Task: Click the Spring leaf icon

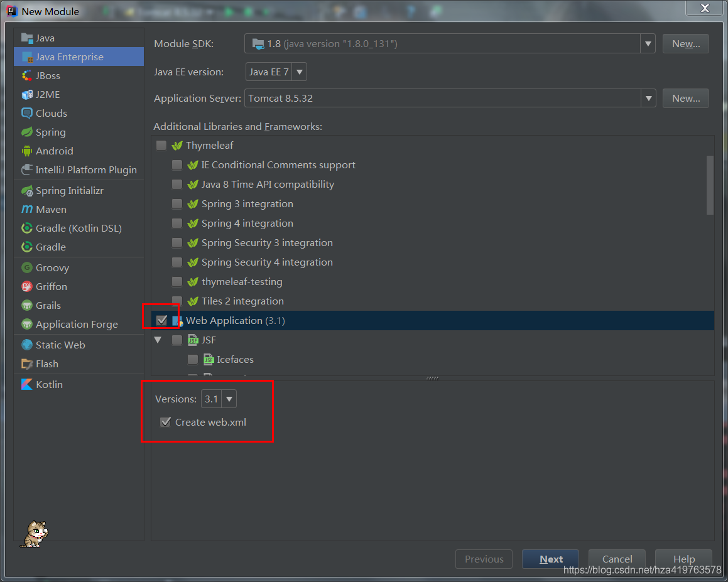Action: pyautogui.click(x=27, y=132)
